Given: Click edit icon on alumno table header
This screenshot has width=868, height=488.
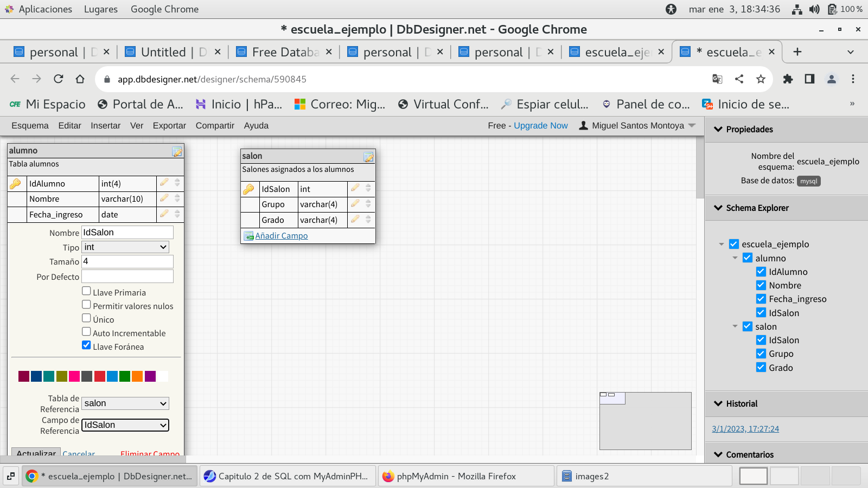Looking at the screenshot, I should pos(177,152).
